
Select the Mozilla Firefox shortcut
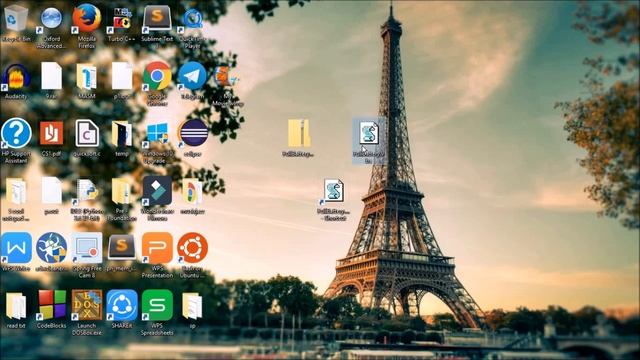click(x=87, y=19)
